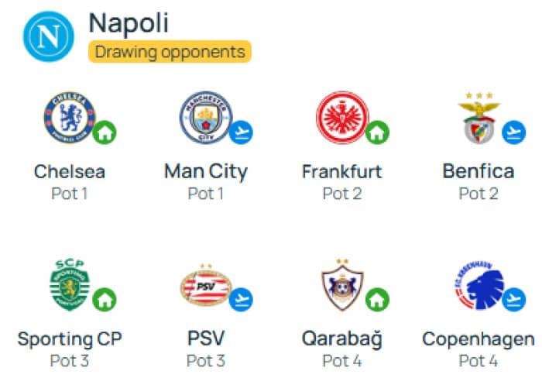Click the away plane icon beside Copenhagen

click(514, 300)
